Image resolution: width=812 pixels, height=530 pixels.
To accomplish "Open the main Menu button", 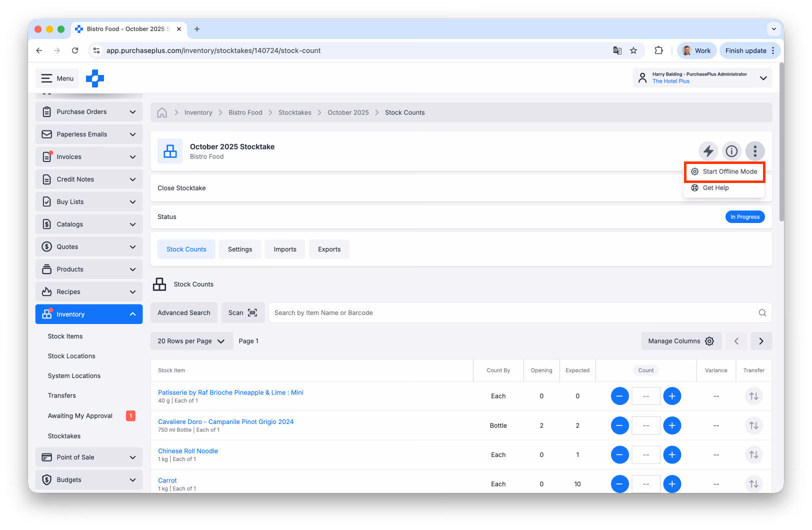I will pos(57,78).
